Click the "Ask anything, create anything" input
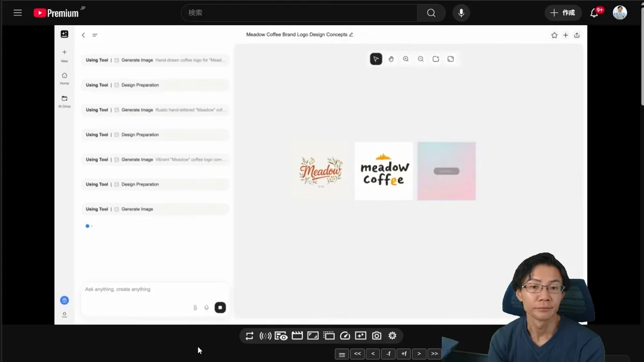 tap(155, 290)
